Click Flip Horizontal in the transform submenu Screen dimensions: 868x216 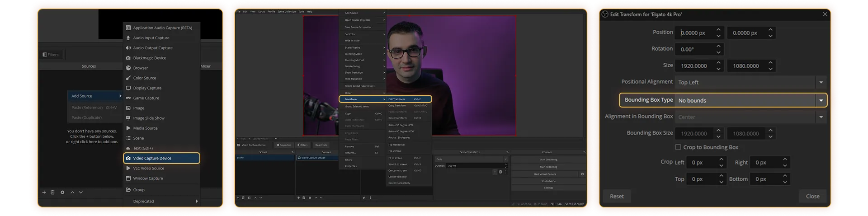409,145
